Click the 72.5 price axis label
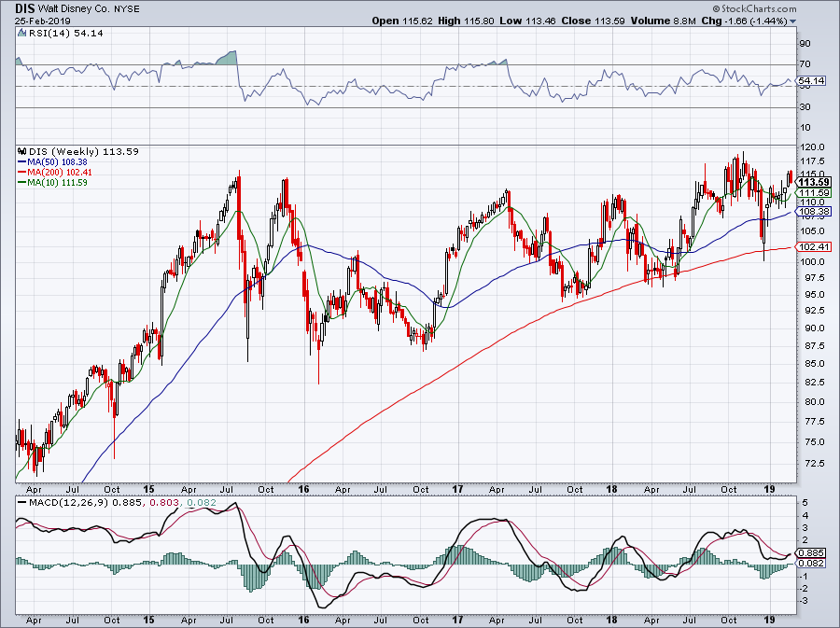The width and height of the screenshot is (840, 628). click(813, 463)
